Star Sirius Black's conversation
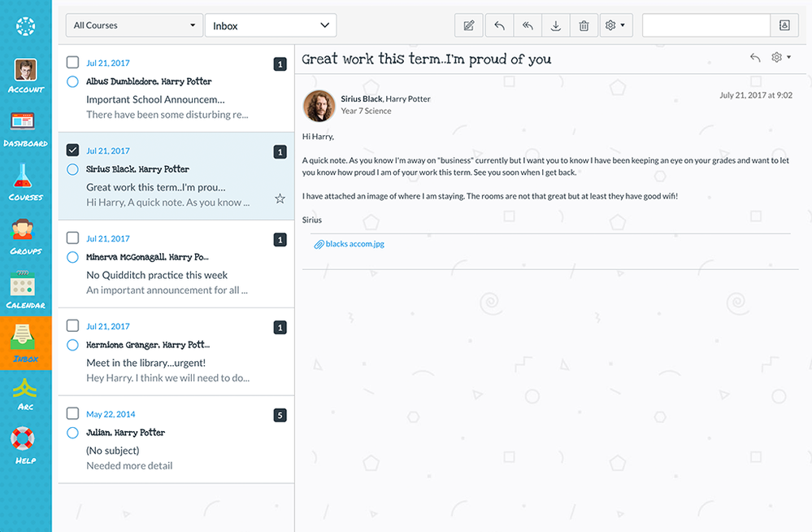The image size is (812, 532). 280,198
